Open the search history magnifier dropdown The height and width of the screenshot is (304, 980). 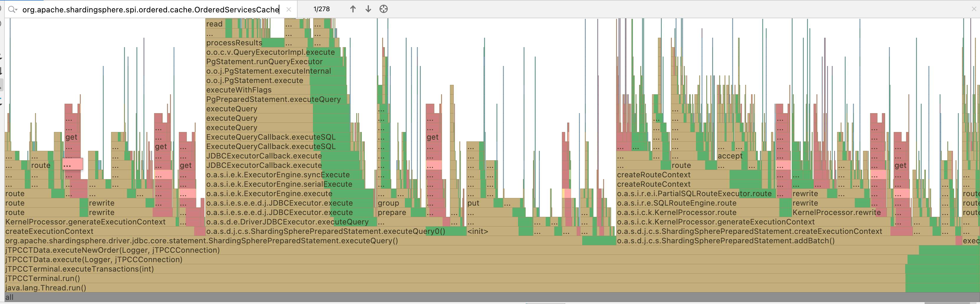(x=13, y=9)
